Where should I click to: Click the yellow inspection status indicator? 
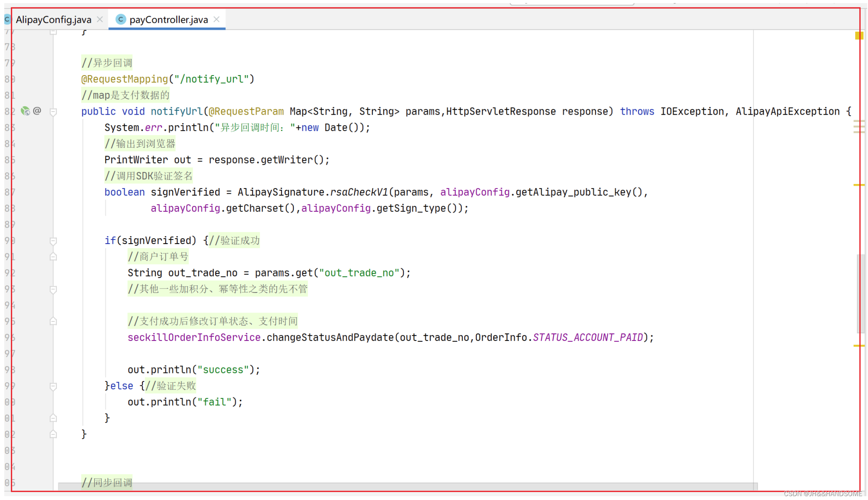[859, 36]
